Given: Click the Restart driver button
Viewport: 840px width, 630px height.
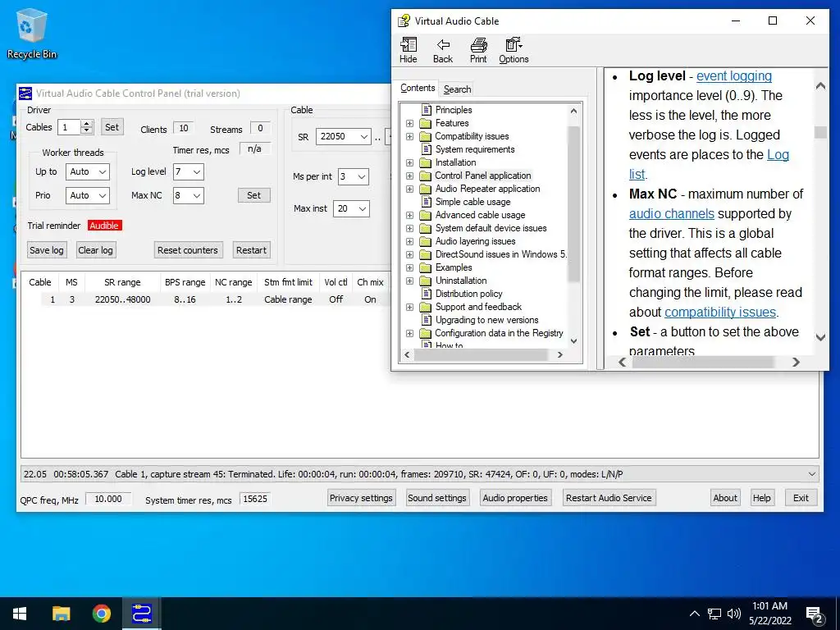Looking at the screenshot, I should (251, 250).
